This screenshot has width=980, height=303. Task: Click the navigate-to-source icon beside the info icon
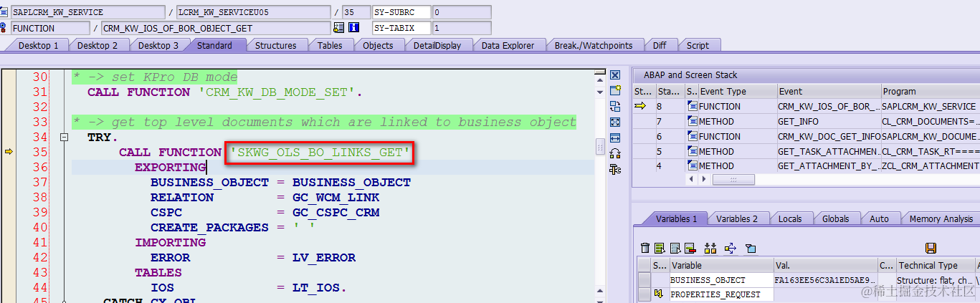click(339, 28)
